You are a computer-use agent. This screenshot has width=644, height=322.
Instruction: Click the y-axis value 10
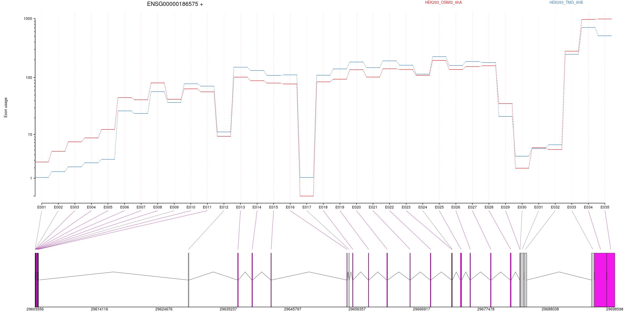tap(30, 134)
